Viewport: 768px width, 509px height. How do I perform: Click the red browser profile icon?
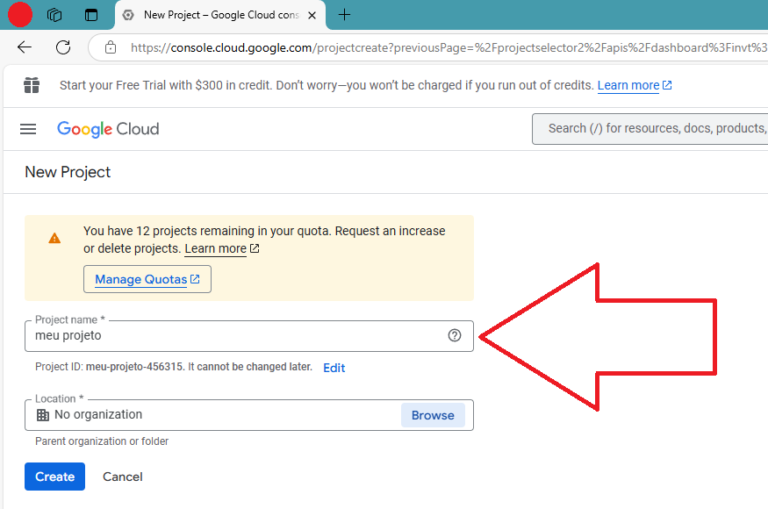20,15
